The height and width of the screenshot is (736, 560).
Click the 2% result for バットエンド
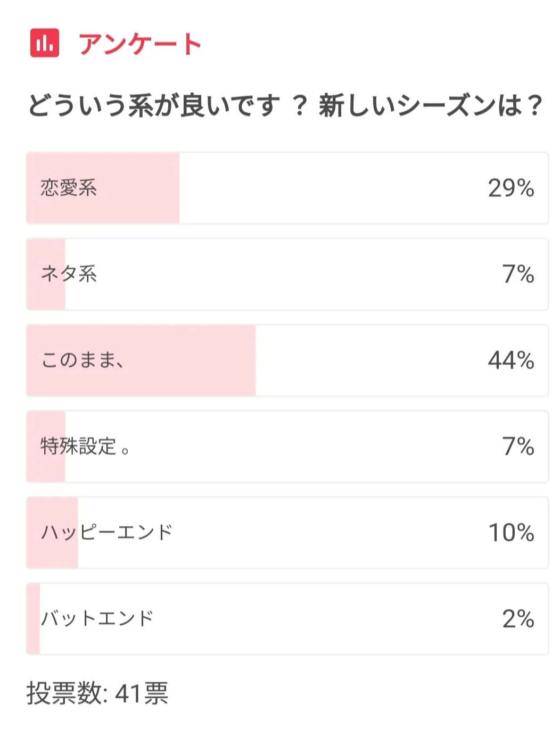[x=517, y=619]
